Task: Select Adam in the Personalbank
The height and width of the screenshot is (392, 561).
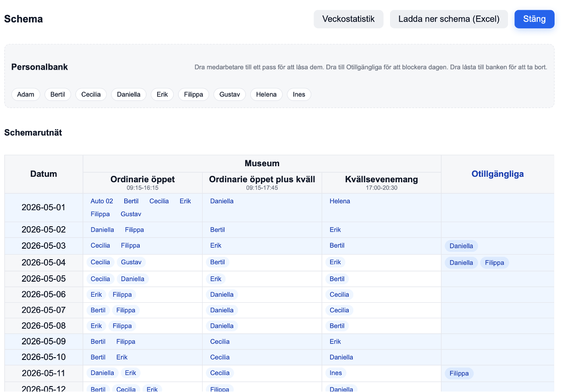Action: [26, 94]
